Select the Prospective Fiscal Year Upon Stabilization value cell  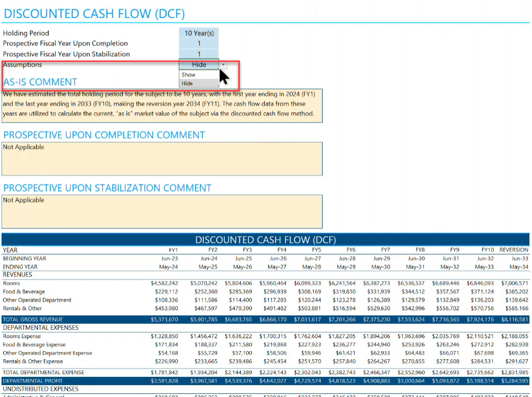click(199, 54)
